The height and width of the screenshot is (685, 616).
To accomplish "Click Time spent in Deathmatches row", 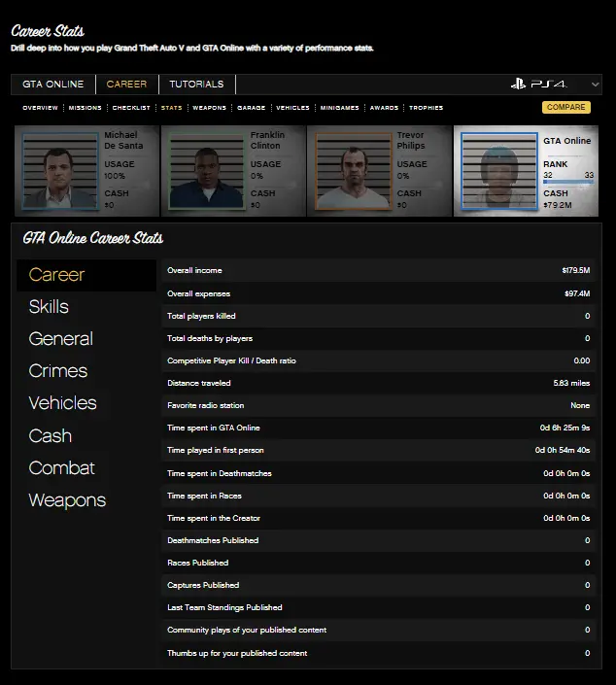I will (x=379, y=473).
